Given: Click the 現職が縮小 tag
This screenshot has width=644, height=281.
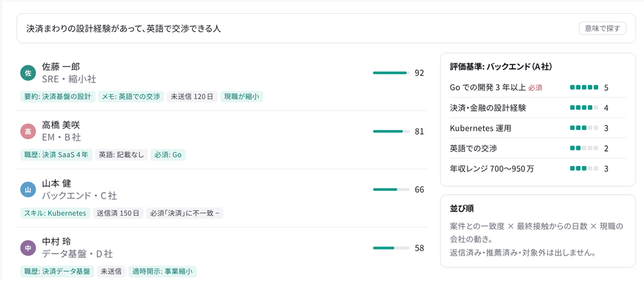Looking at the screenshot, I should 241,97.
